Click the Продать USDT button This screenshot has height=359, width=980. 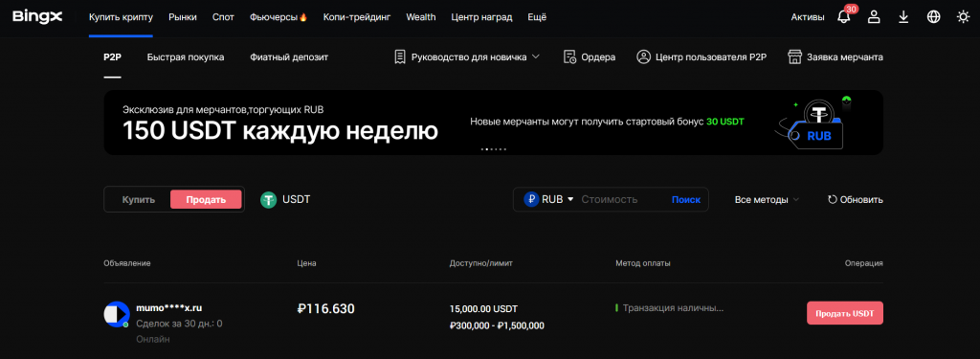click(x=844, y=313)
